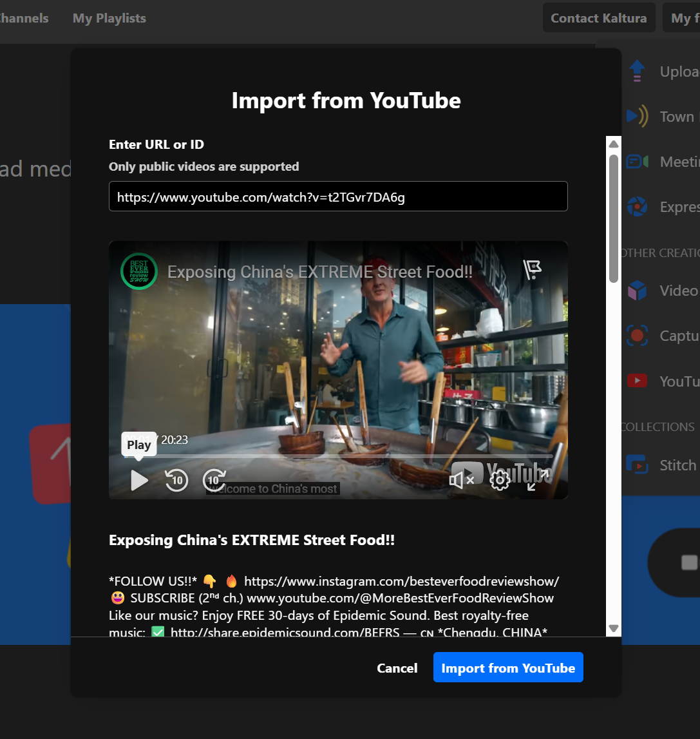Image resolution: width=700 pixels, height=739 pixels.
Task: Click the Upload arrow icon in sidebar
Action: (x=637, y=72)
